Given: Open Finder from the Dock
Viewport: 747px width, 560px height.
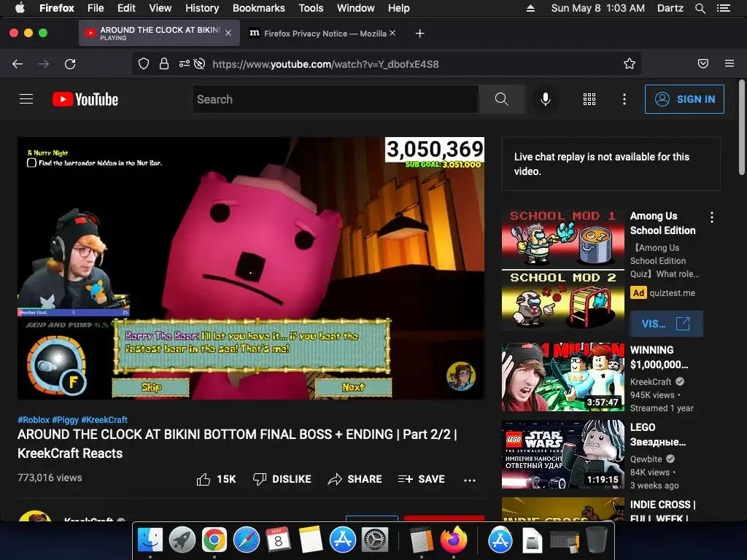Looking at the screenshot, I should [x=150, y=540].
